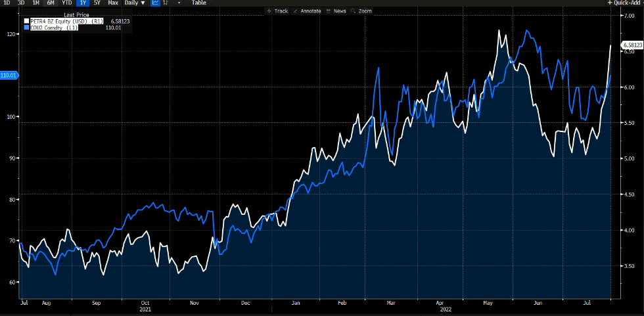Select the COU2 Comdty legend label

click(x=54, y=28)
